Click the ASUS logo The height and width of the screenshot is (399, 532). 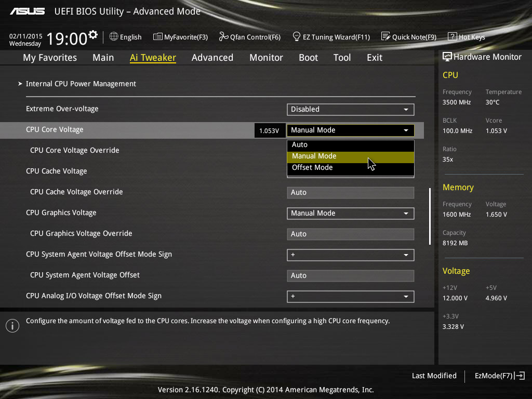coord(27,11)
